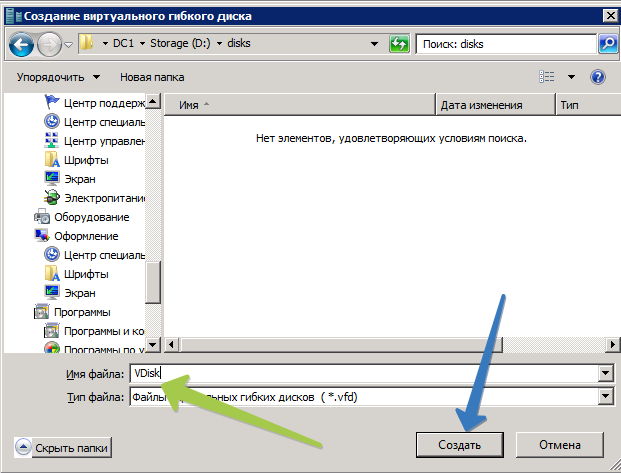The width and height of the screenshot is (621, 473).
Task: Select Центр поддержки flag item in tree
Action: coord(94,103)
